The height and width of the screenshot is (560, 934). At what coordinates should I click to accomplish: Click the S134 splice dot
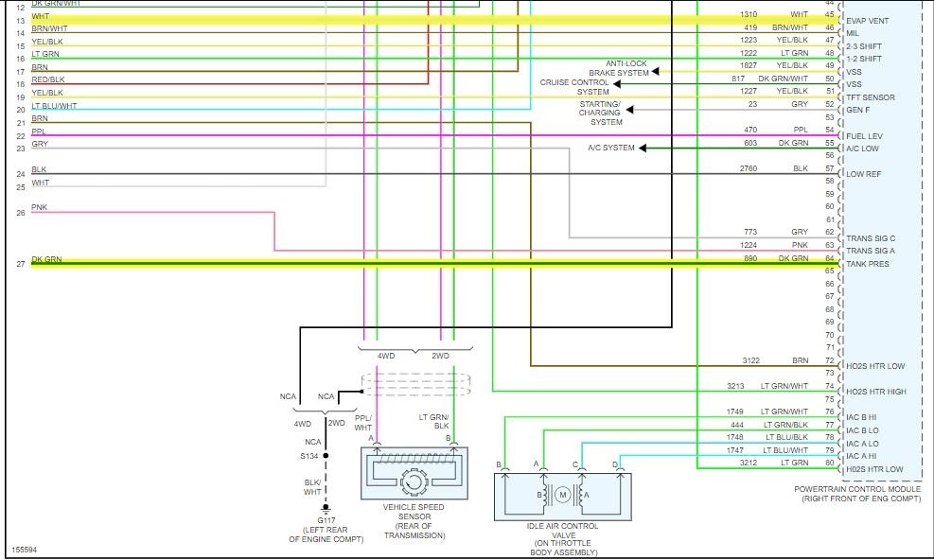326,456
